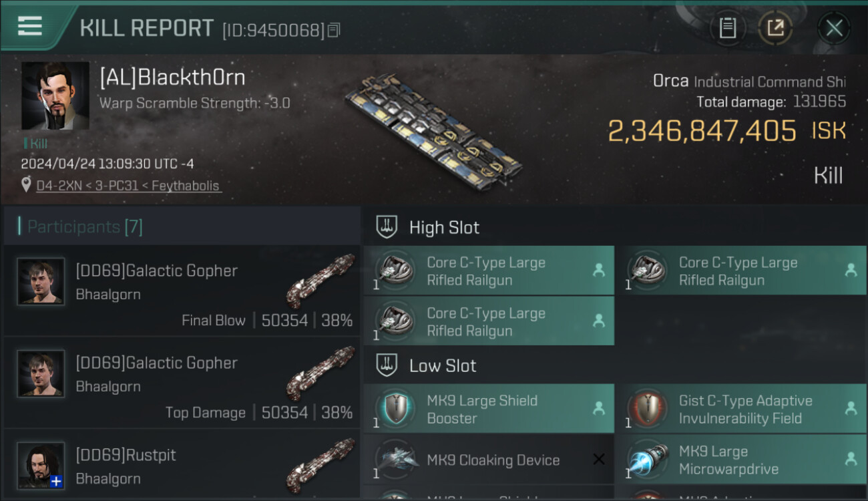
Task: Open the hamburger menu icon
Action: pyautogui.click(x=30, y=26)
